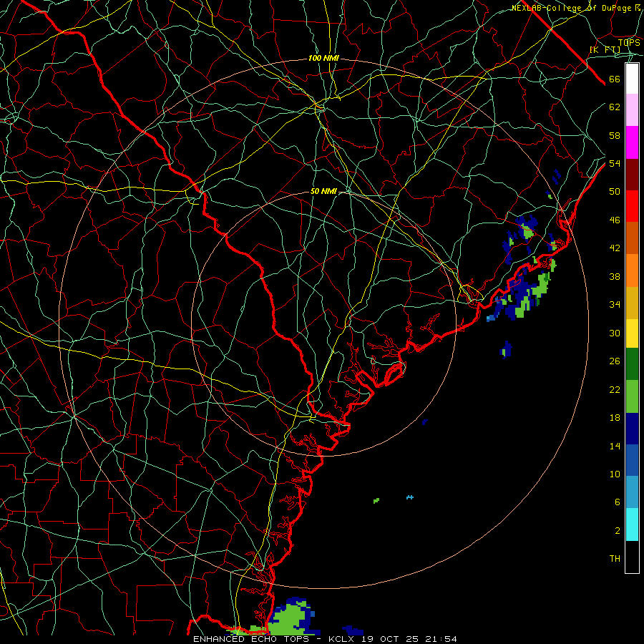Click the "50 NMI" range ring label

[323, 191]
